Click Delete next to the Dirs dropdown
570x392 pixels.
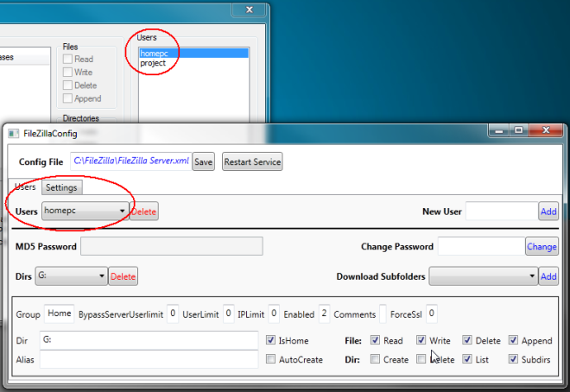(x=123, y=276)
